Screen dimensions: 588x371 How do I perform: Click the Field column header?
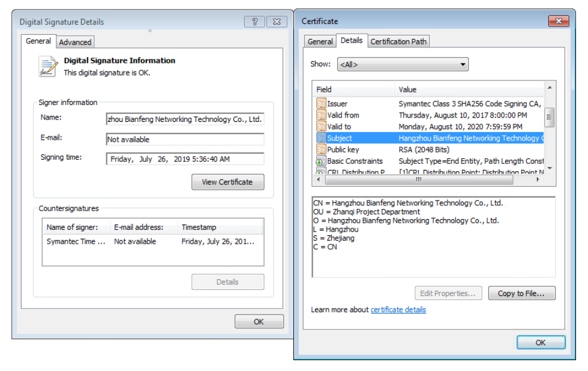[x=354, y=89]
